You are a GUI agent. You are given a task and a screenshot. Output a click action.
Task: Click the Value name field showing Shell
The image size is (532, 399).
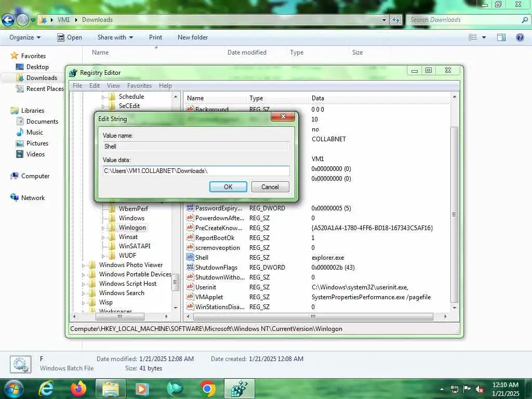[x=196, y=146]
